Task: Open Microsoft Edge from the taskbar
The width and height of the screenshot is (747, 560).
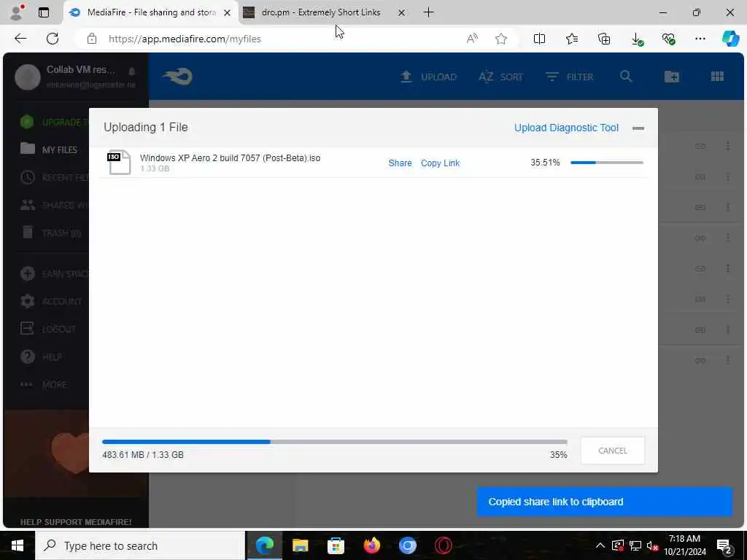Action: click(x=264, y=545)
